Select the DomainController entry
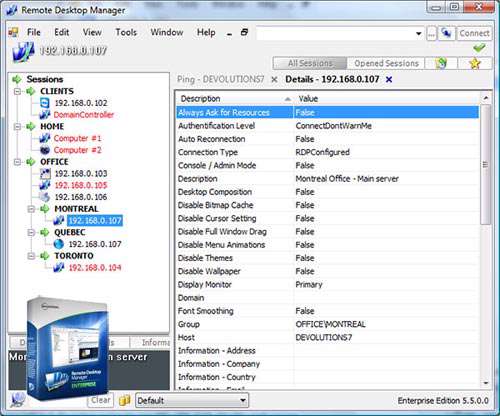Screen dimensions: 500x416 coord(84,115)
